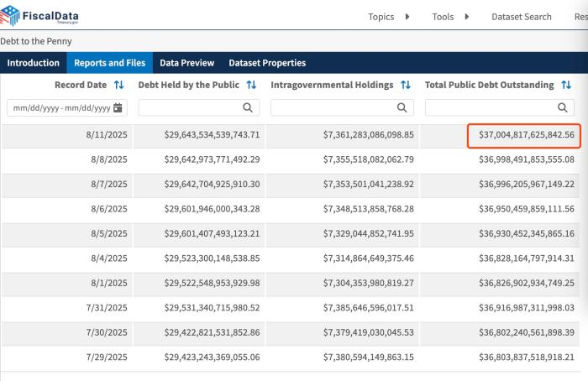Click the Record Date range input field
This screenshot has width=588, height=381.
click(59, 107)
